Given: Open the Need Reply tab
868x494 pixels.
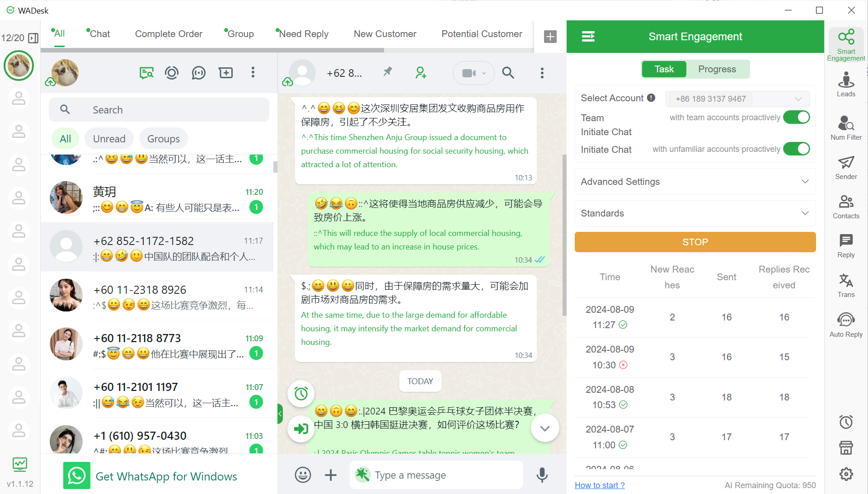Looking at the screenshot, I should tap(304, 33).
